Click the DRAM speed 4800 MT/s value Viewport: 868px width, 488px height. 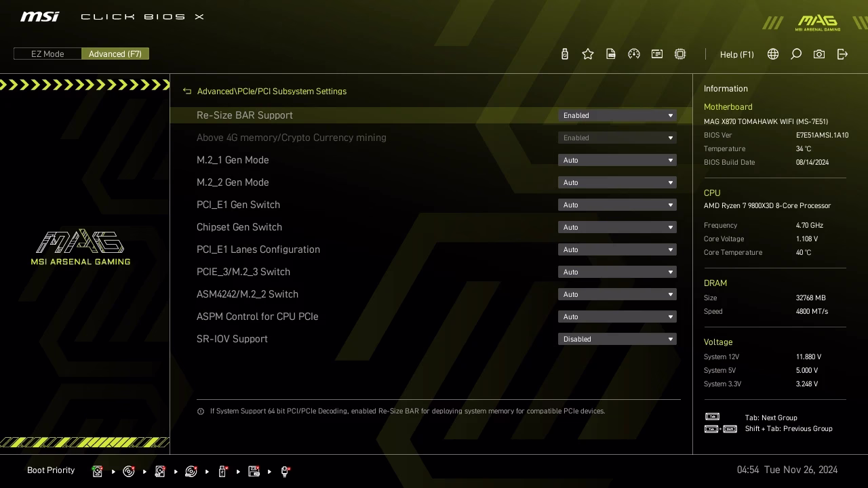812,312
